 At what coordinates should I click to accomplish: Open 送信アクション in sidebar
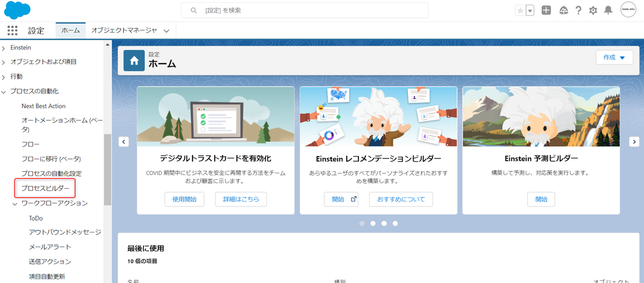[x=50, y=262]
